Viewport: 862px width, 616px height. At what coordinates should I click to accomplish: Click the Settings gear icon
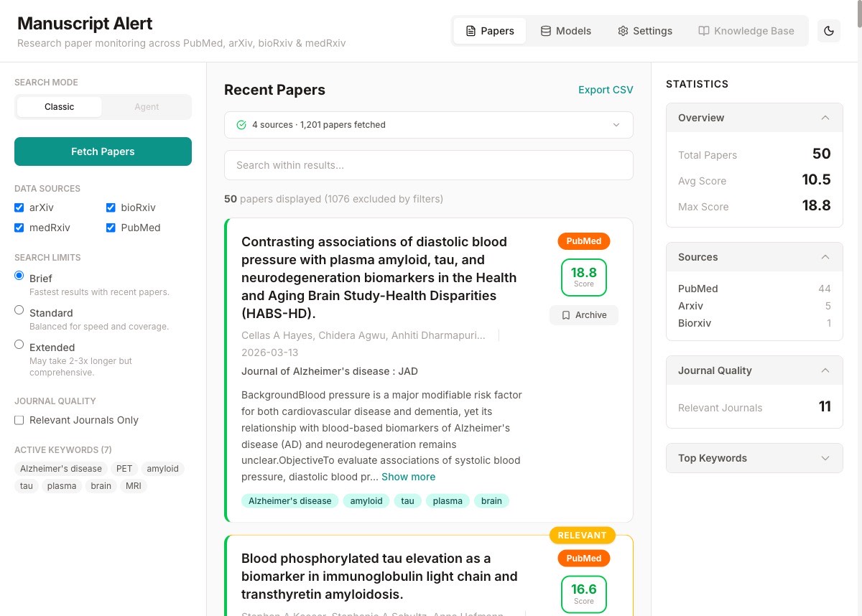(623, 31)
